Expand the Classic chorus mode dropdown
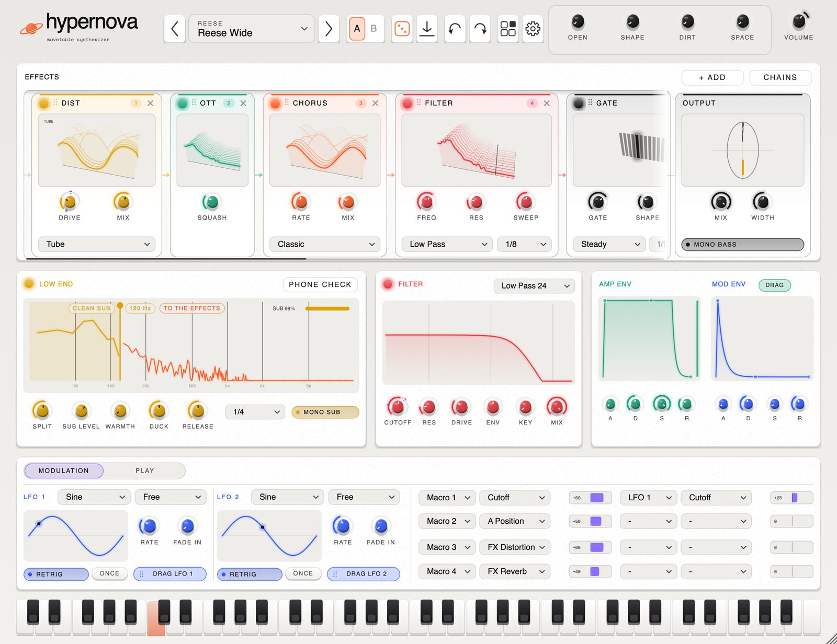 [x=325, y=244]
